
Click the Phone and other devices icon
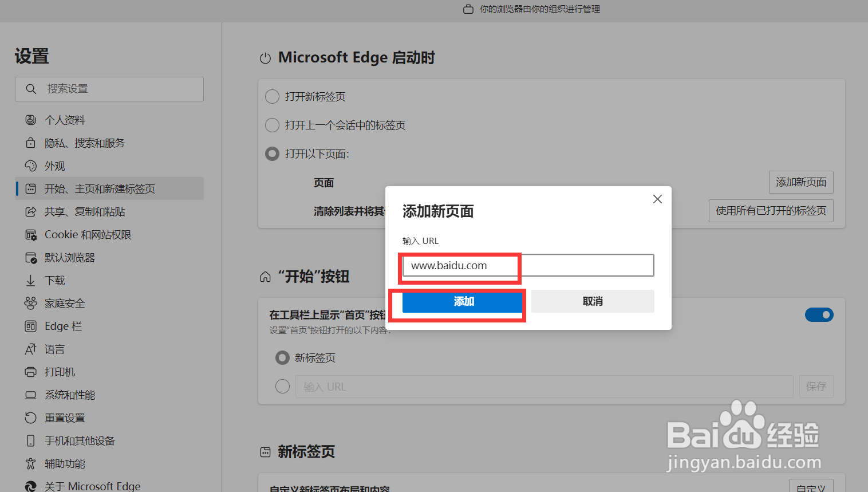tap(31, 440)
